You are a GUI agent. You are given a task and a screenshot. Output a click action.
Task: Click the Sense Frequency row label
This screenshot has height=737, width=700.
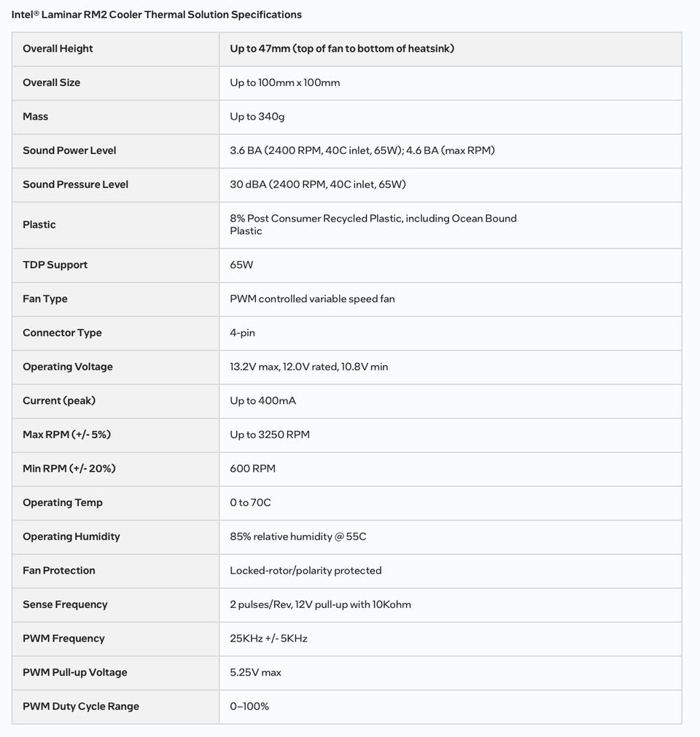65,604
